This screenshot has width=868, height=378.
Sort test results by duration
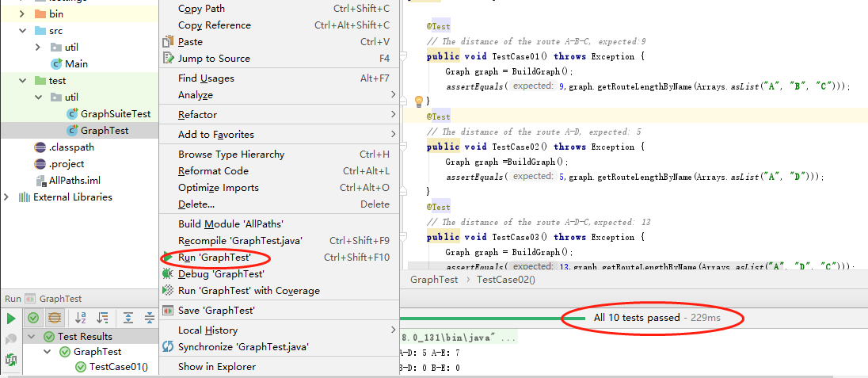click(102, 318)
